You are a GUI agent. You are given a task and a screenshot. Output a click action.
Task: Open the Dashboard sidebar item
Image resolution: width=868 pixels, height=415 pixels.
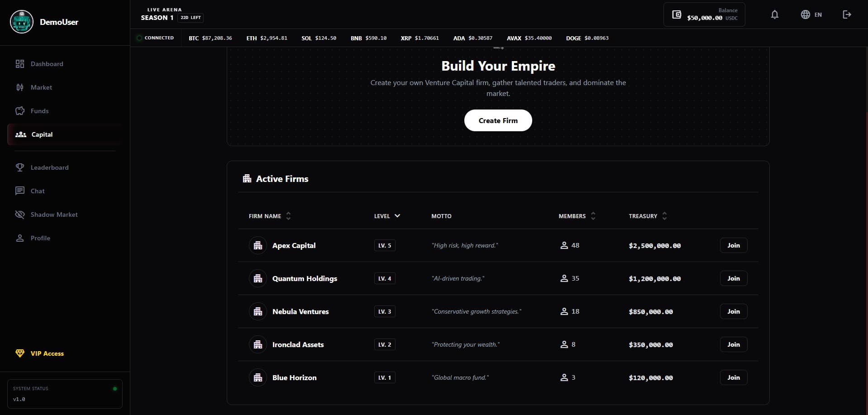pyautogui.click(x=47, y=64)
